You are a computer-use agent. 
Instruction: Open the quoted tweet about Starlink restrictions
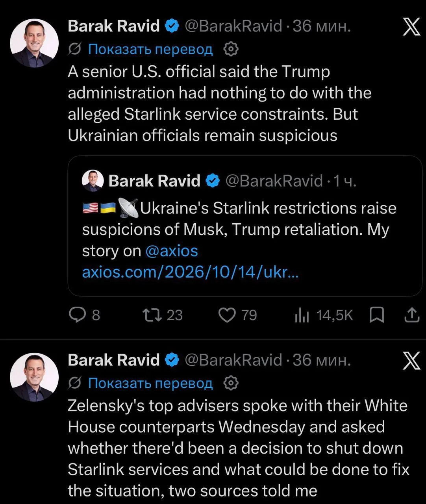[x=245, y=226]
